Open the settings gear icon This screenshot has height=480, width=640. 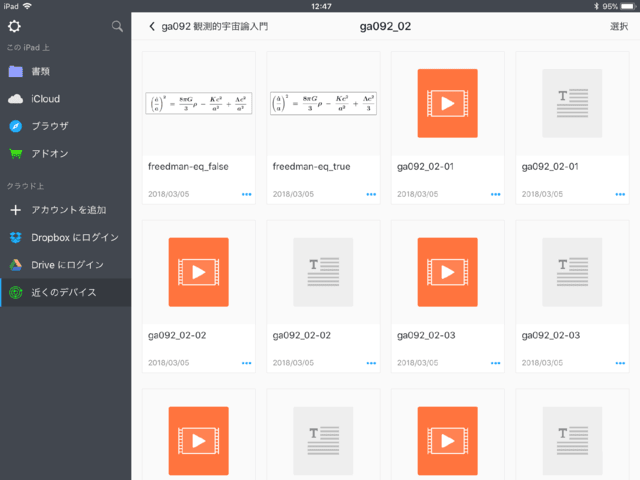14,27
